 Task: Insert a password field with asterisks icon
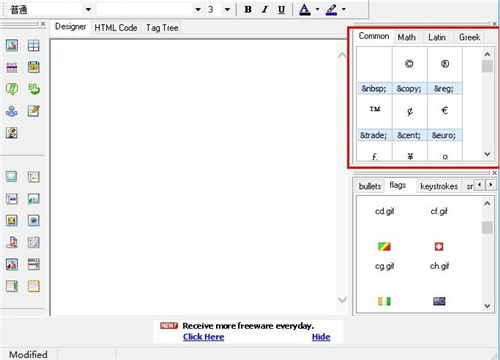12,199
